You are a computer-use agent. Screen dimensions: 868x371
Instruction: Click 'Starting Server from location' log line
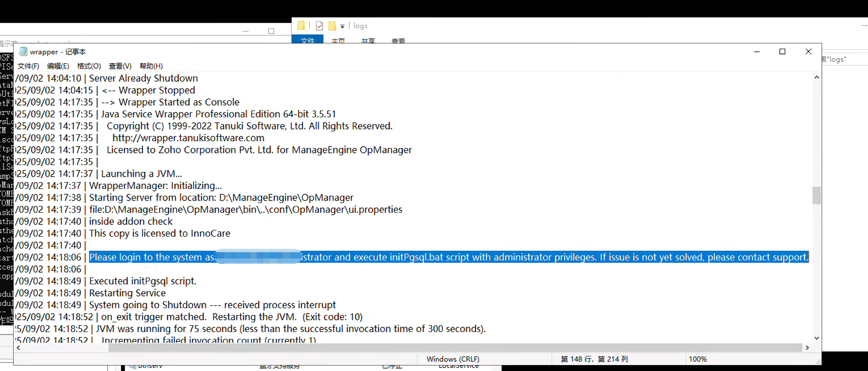[x=221, y=198]
